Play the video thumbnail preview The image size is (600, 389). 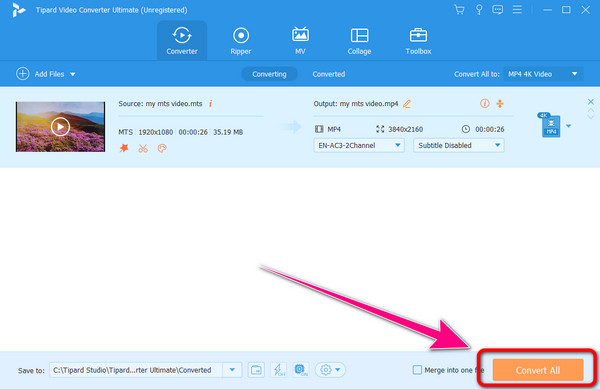tap(60, 127)
